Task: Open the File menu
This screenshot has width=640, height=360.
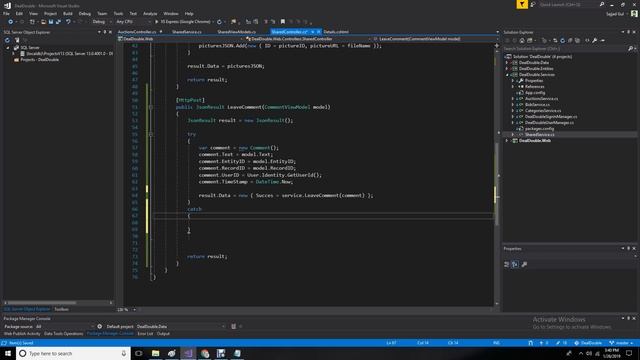Action: [x=6, y=13]
